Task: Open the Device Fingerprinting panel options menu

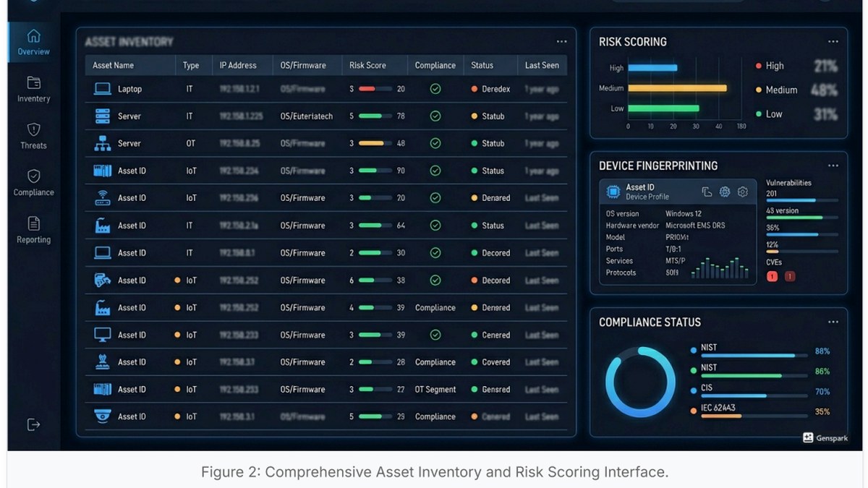Action: (x=833, y=166)
